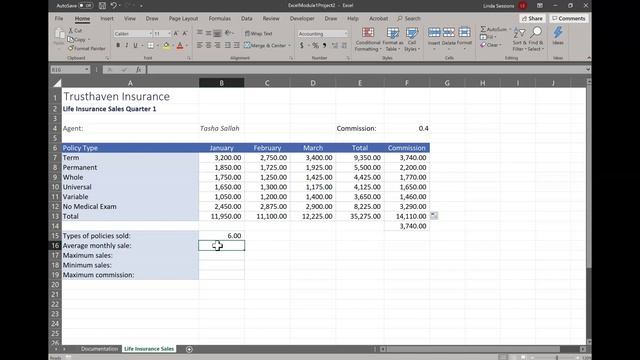Toggle Top Align
Image resolution: width=640 pixels, height=360 pixels.
coord(200,33)
